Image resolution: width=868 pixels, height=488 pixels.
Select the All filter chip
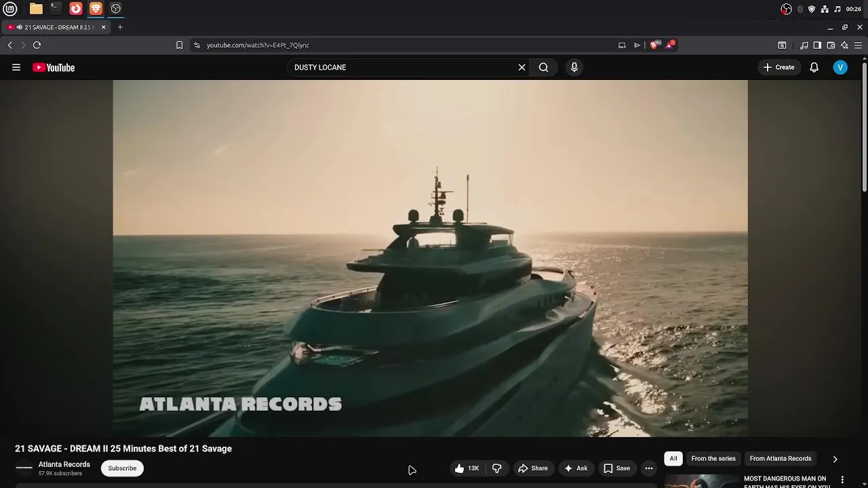coord(673,459)
